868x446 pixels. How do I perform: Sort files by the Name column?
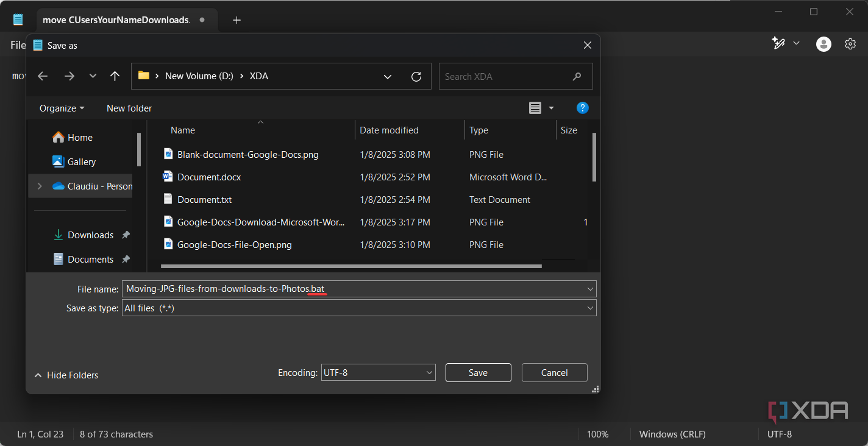click(182, 130)
